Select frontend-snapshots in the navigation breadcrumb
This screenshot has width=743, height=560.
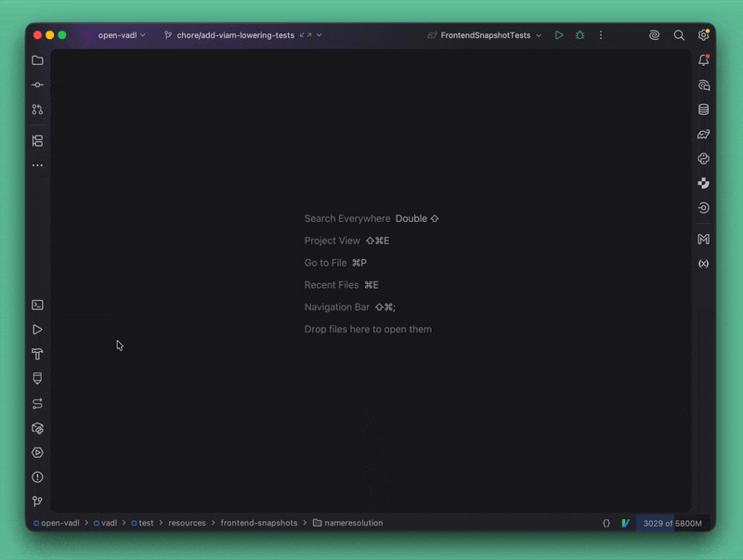[x=259, y=523]
